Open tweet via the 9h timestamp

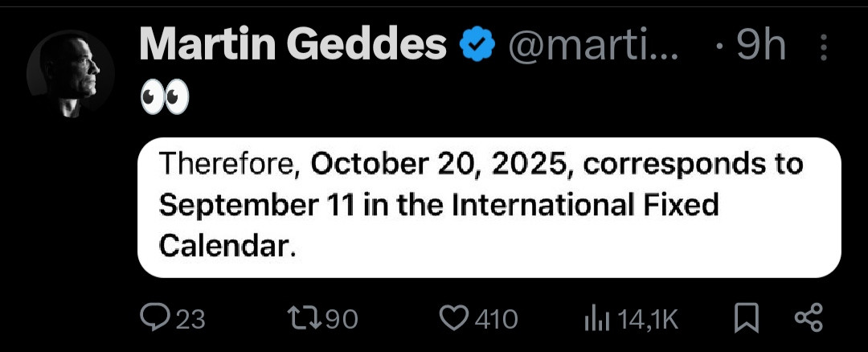759,47
